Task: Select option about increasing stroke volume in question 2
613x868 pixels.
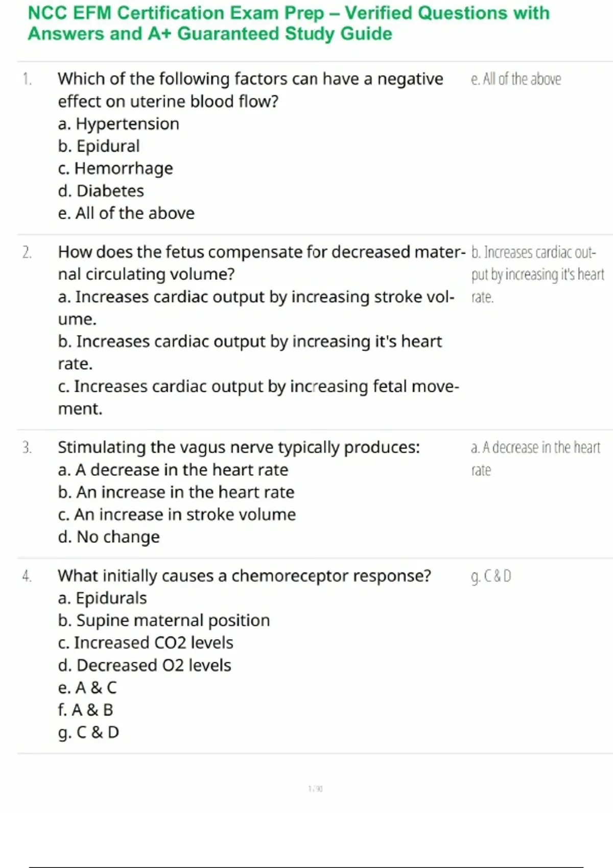Action: (255, 307)
